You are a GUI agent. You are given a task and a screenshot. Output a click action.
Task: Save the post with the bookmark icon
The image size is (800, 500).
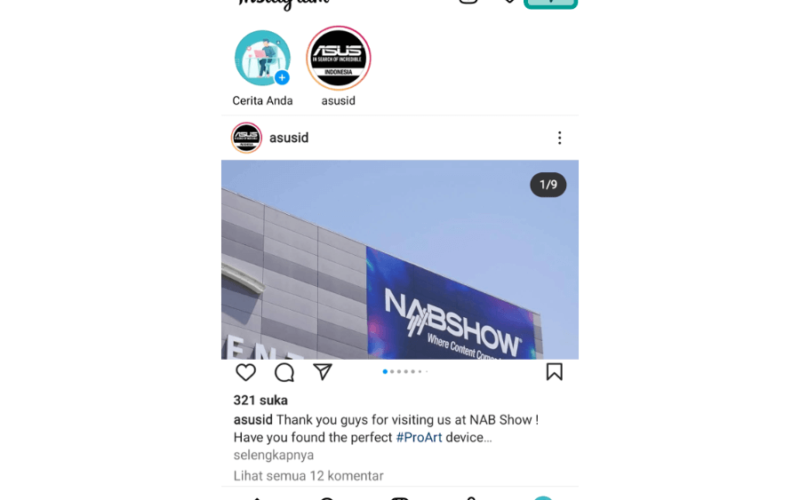[554, 372]
